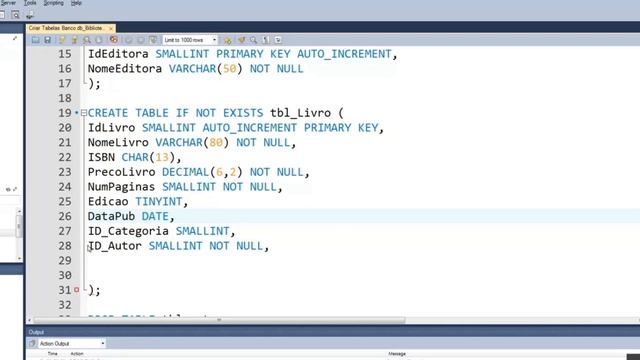Toggle invisible characters icon
Image resolution: width=640 pixels, height=360 pixels.
(266, 40)
